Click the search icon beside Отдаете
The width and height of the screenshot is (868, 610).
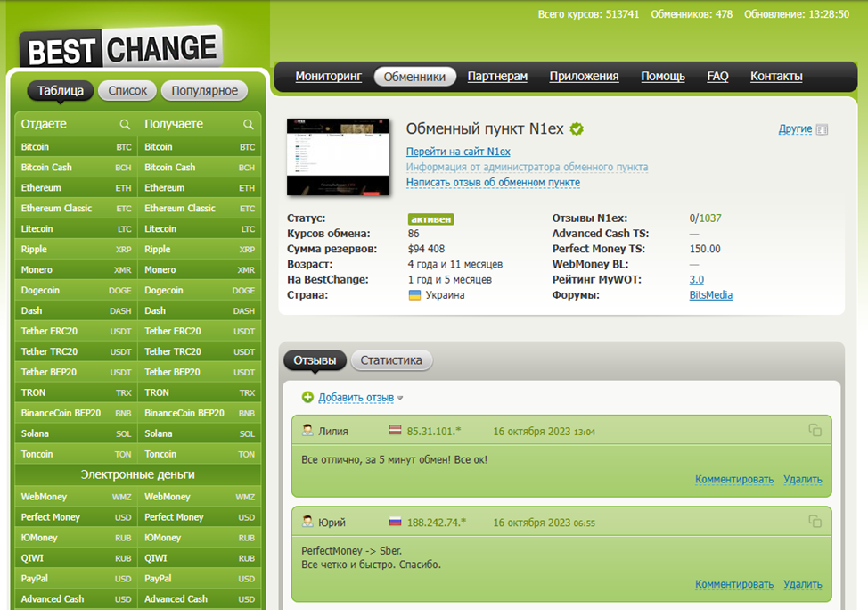[125, 125]
